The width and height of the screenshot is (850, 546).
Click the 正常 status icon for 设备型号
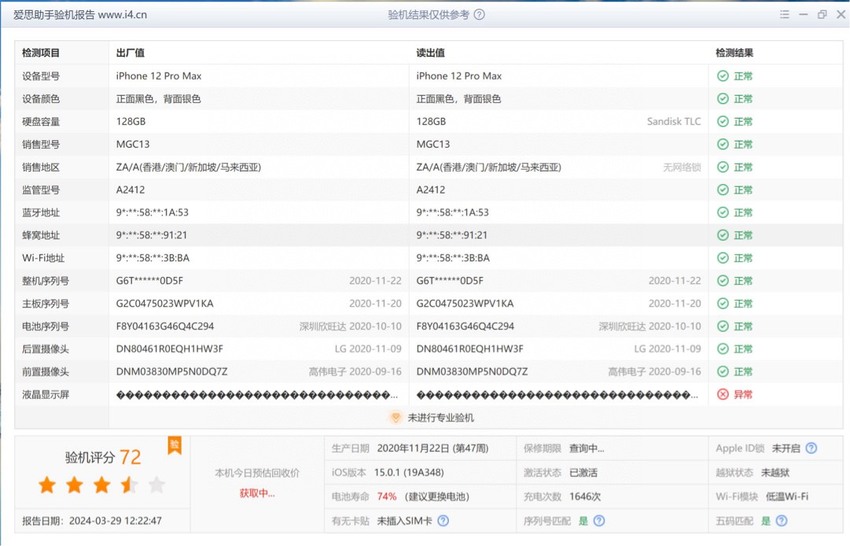723,76
